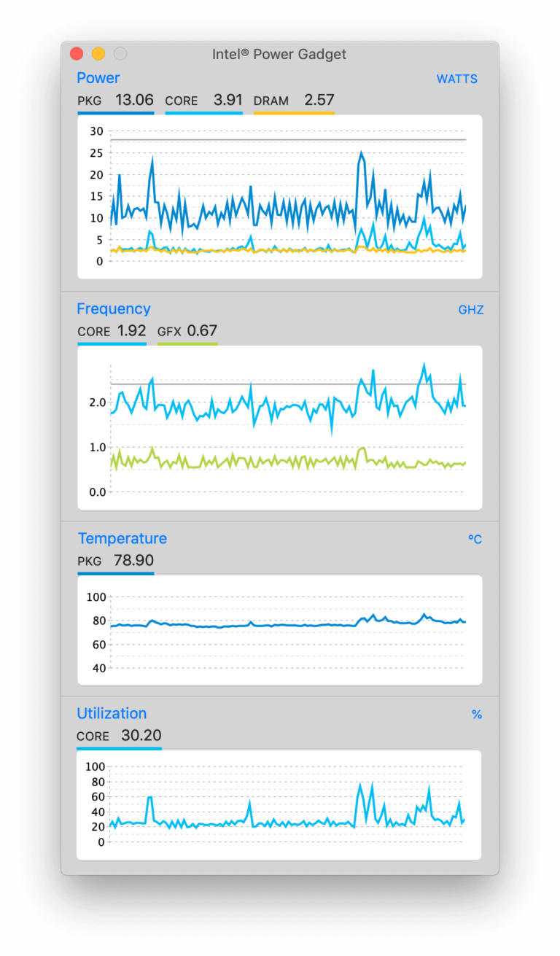This screenshot has width=560, height=956.
Task: Select the Utilization section title
Action: tap(112, 713)
